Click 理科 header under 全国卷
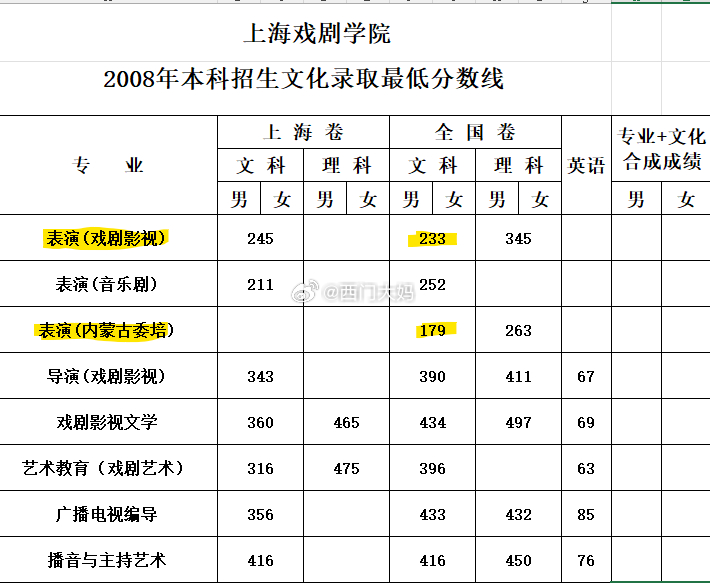The image size is (710, 583). (518, 165)
